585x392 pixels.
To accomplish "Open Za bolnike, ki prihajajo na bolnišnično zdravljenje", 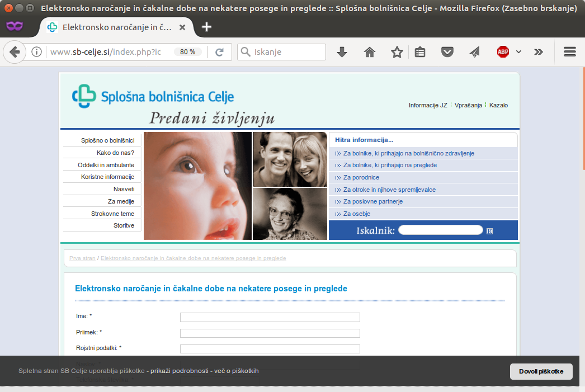I will pos(409,153).
